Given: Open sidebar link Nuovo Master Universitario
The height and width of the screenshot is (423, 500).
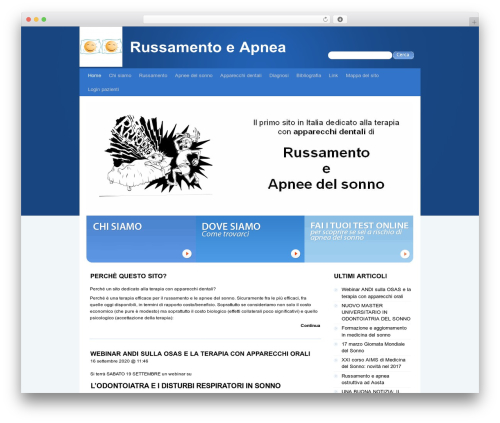Looking at the screenshot, I should [x=376, y=312].
